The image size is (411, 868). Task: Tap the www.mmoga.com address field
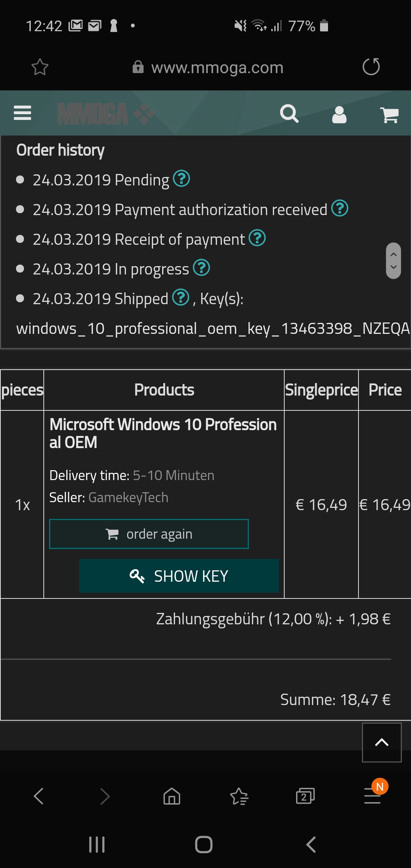click(x=217, y=67)
